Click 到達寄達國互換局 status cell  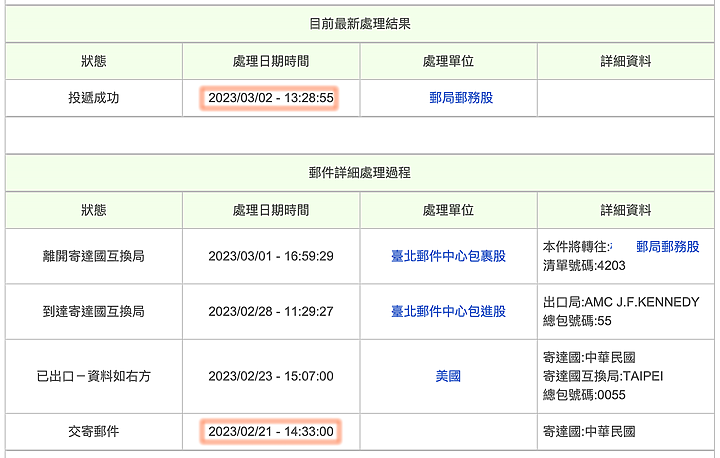coord(94,311)
